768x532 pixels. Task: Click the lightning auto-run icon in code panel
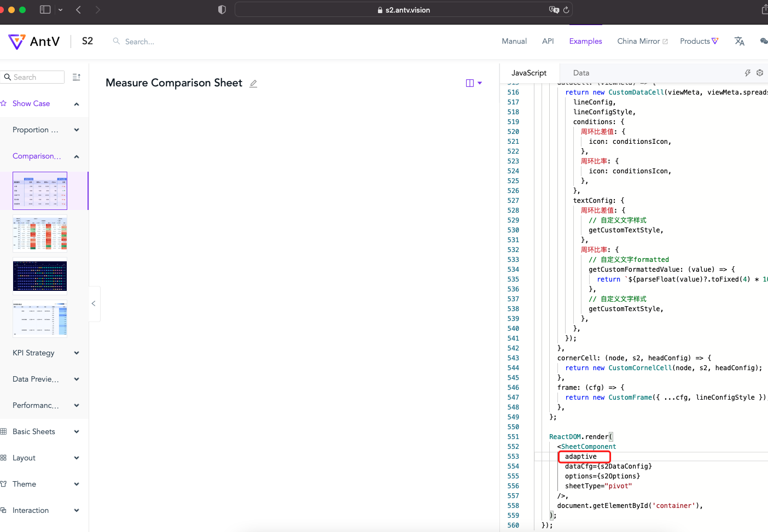(x=748, y=72)
